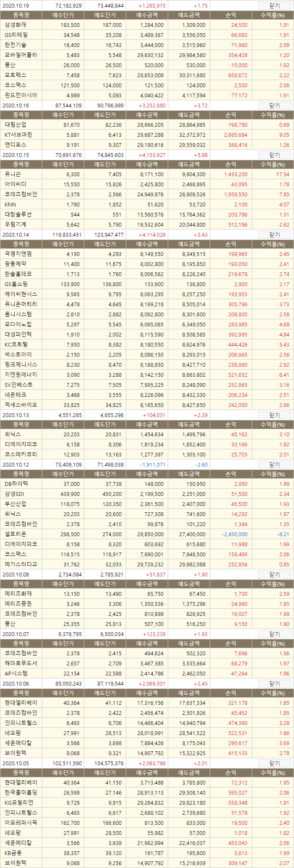Screen dimensions: 294x868
Task: Select the 2,685,684 profit cell
Action: click(x=236, y=135)
